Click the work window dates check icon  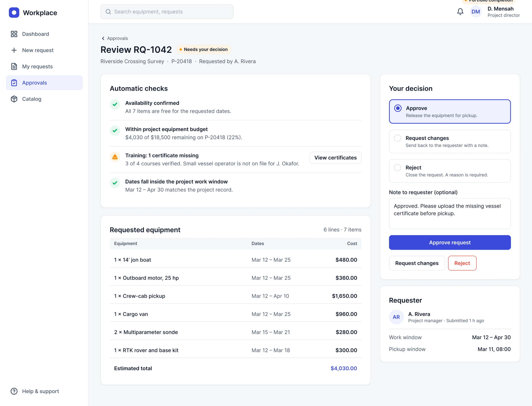[115, 183]
